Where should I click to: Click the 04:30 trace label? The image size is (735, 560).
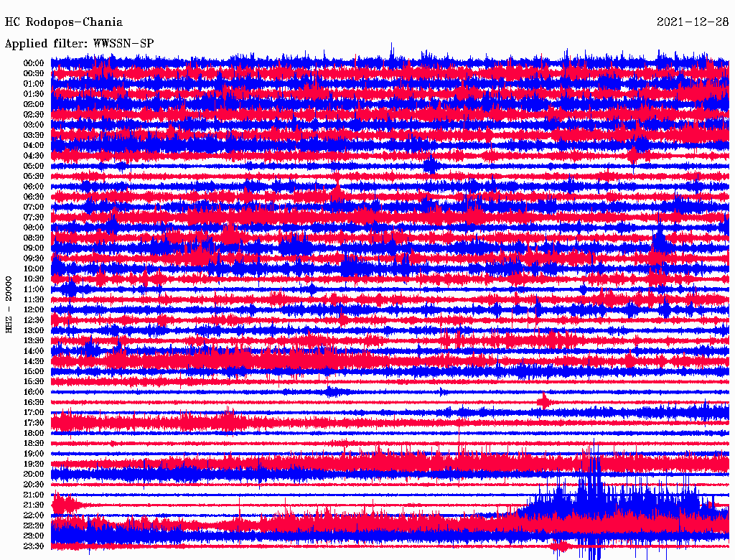[34, 156]
